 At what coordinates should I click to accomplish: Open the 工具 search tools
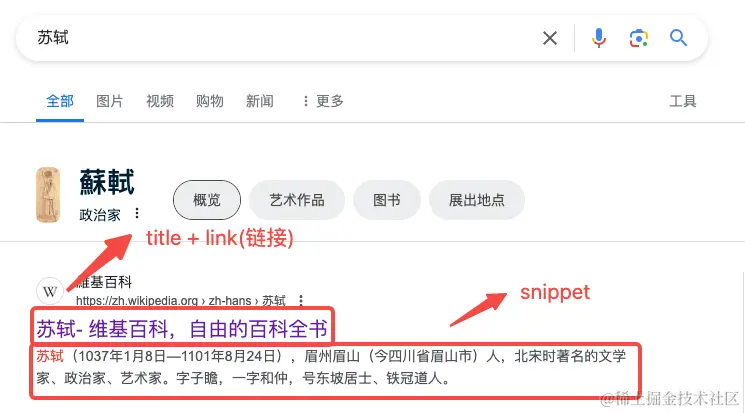coord(683,101)
